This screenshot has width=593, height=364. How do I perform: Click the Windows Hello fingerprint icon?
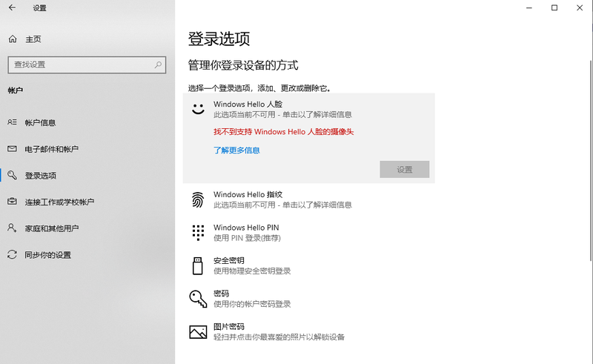coord(197,199)
